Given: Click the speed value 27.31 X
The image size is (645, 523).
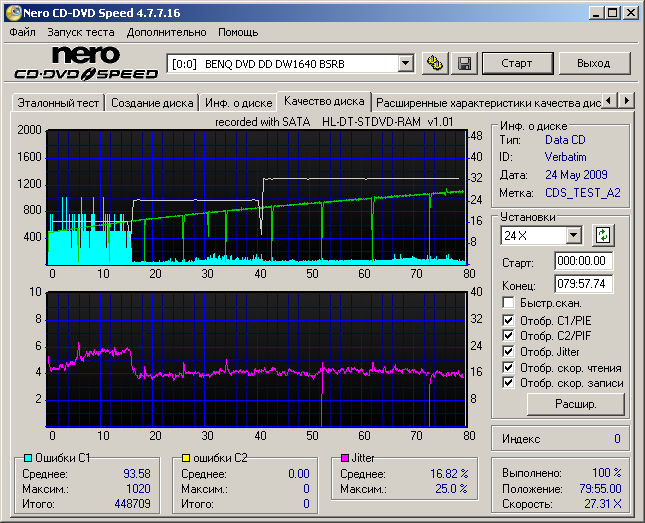Looking at the screenshot, I should [x=603, y=504].
